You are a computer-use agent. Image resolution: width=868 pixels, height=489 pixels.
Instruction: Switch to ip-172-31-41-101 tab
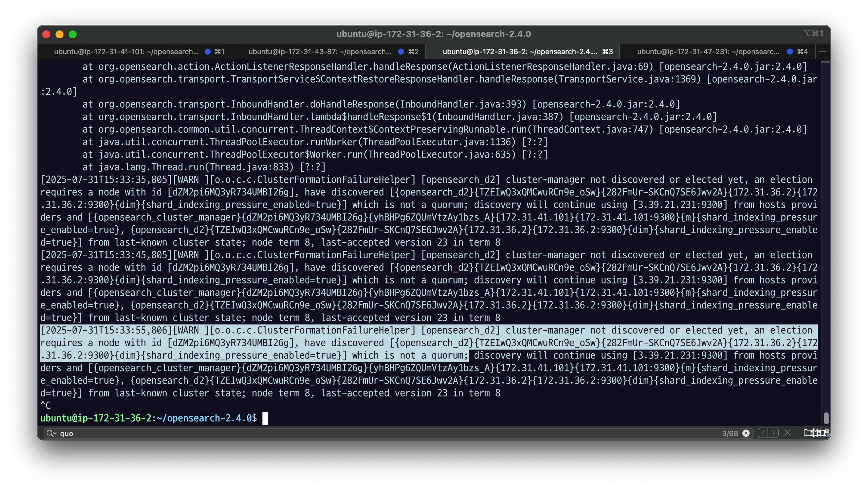(x=126, y=52)
